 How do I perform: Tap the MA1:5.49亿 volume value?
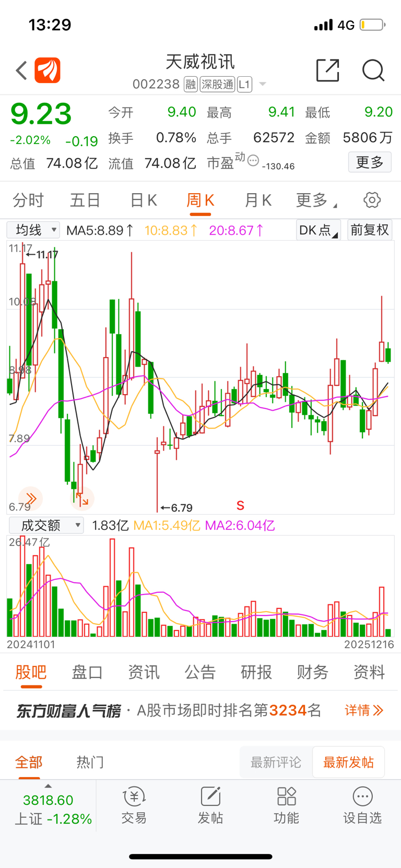tap(167, 526)
